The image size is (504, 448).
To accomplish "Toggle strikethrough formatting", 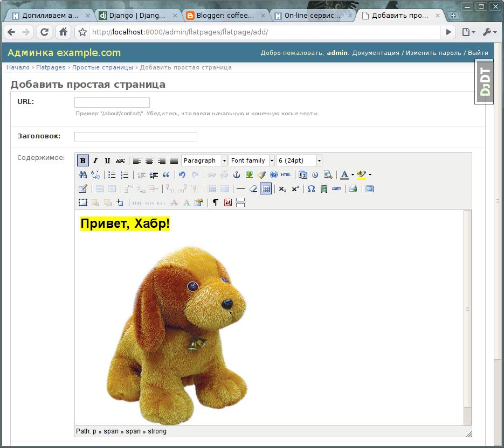I will pos(120,160).
